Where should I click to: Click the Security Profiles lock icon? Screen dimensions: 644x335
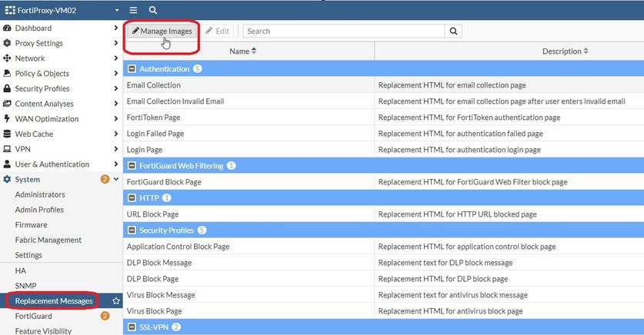pyautogui.click(x=7, y=88)
